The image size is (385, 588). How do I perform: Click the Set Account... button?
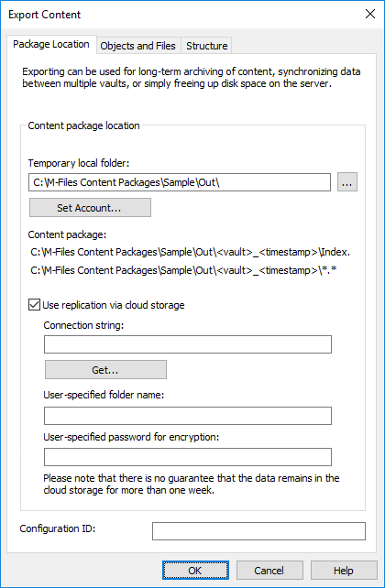point(90,208)
